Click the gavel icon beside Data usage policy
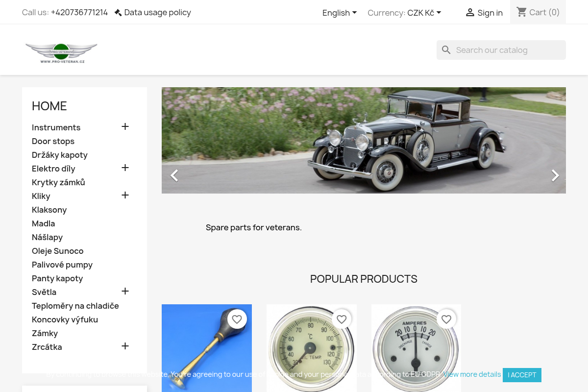 click(118, 12)
